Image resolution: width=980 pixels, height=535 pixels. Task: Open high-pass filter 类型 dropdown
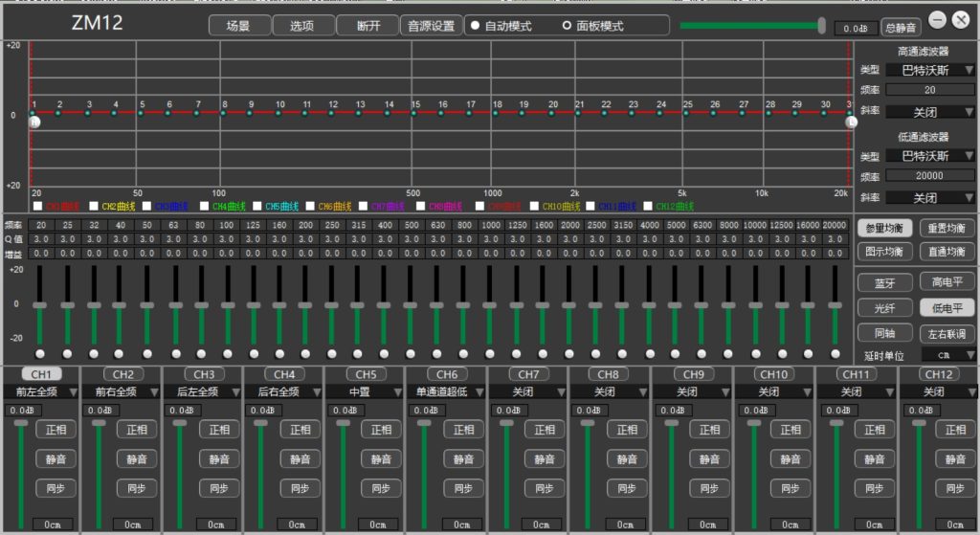[930, 70]
